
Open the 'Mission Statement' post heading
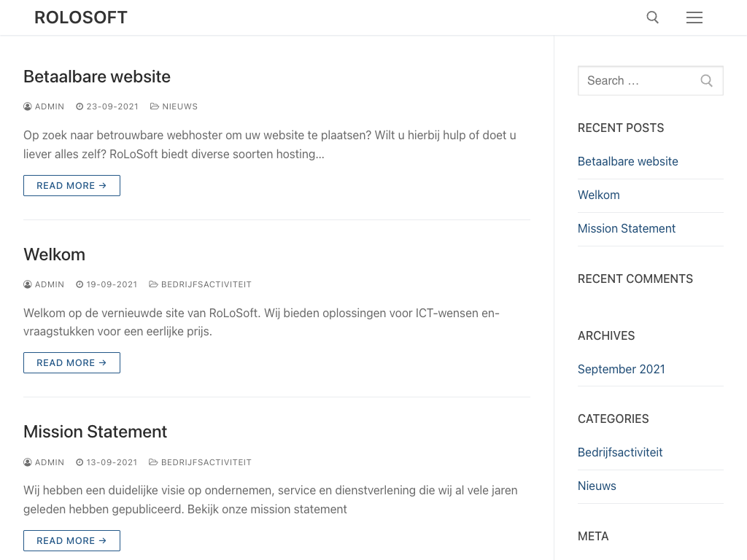95,432
